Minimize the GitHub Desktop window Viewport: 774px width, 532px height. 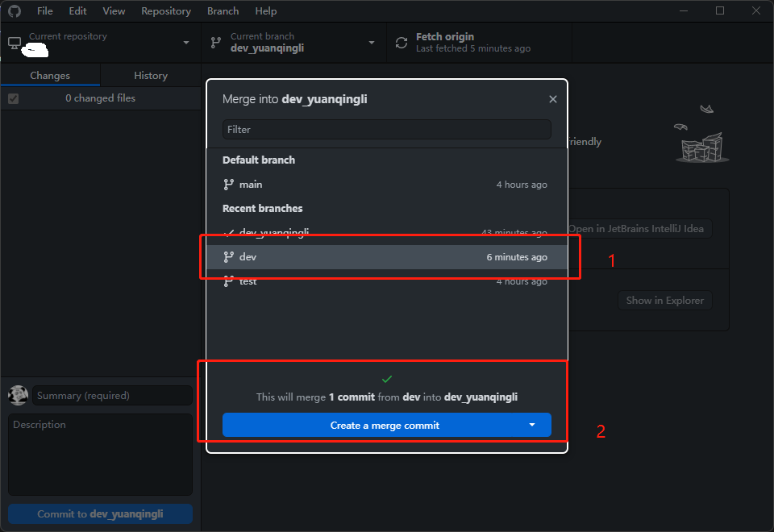tap(684, 10)
